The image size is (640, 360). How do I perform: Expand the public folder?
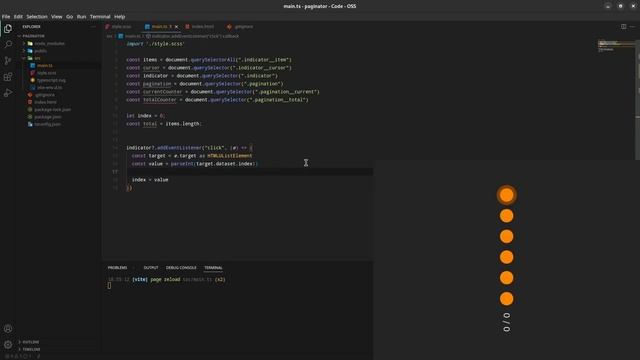pyautogui.click(x=24, y=51)
